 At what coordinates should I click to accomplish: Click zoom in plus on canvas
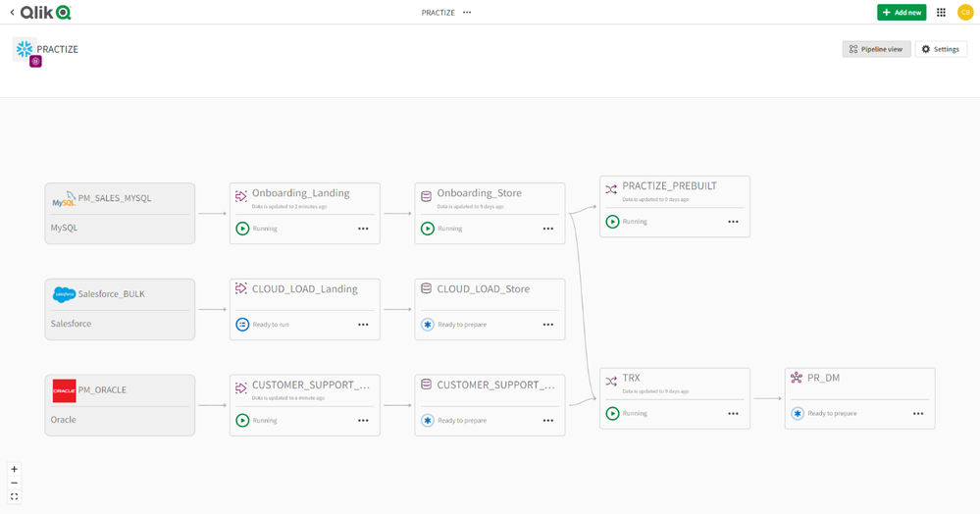(x=14, y=469)
